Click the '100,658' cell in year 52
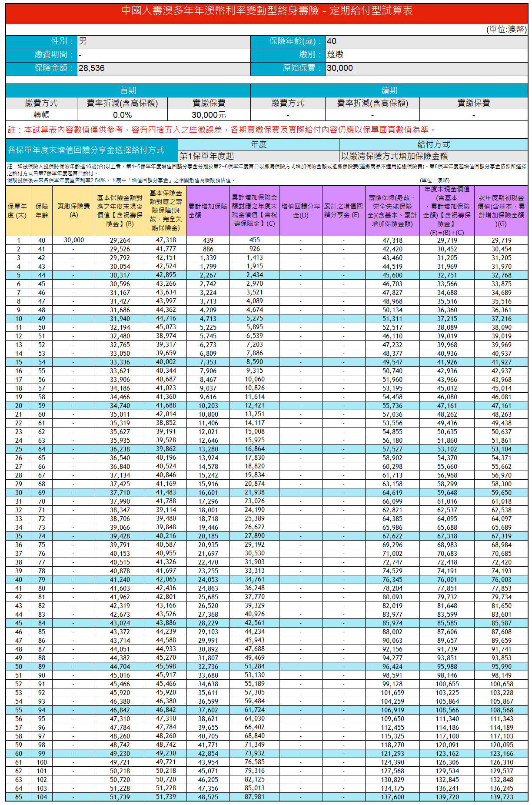 (x=501, y=684)
